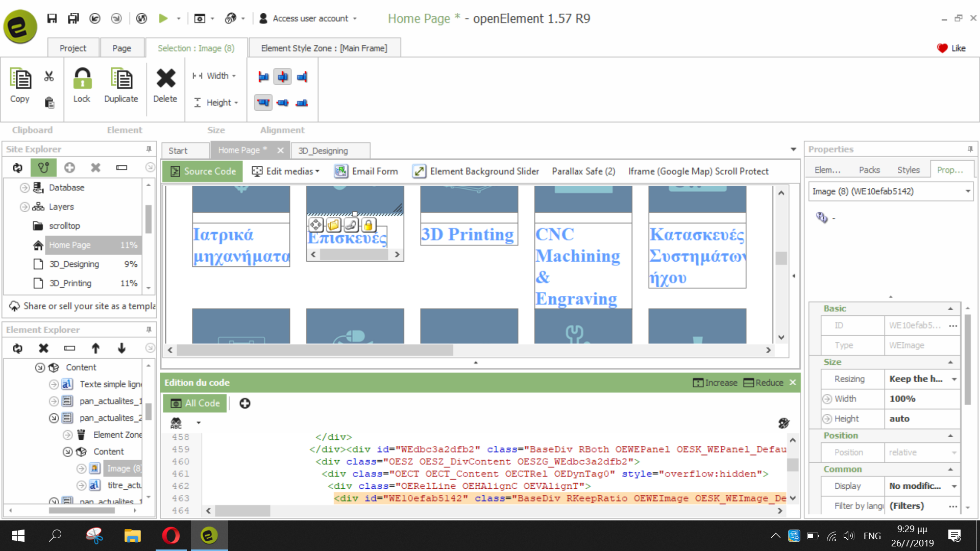Toggle pin on Site Explorer panel
The width and height of the screenshot is (980, 551).
(149, 149)
